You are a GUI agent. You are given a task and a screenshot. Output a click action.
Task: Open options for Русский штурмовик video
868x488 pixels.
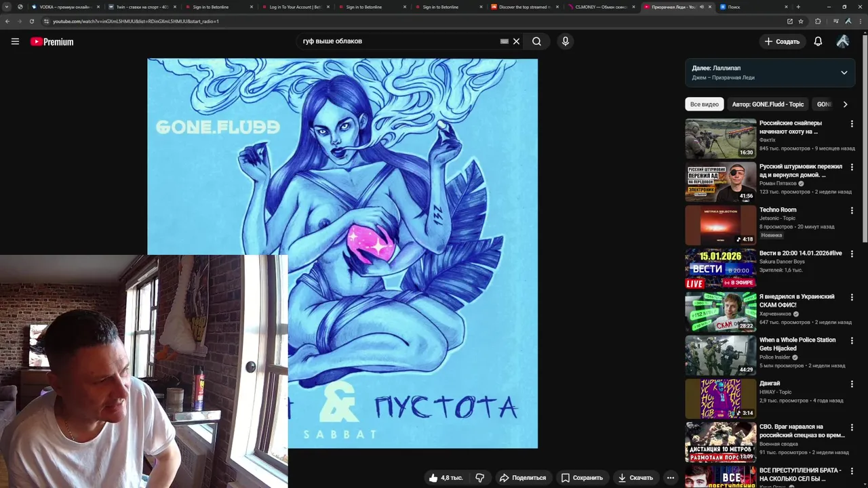pyautogui.click(x=852, y=167)
